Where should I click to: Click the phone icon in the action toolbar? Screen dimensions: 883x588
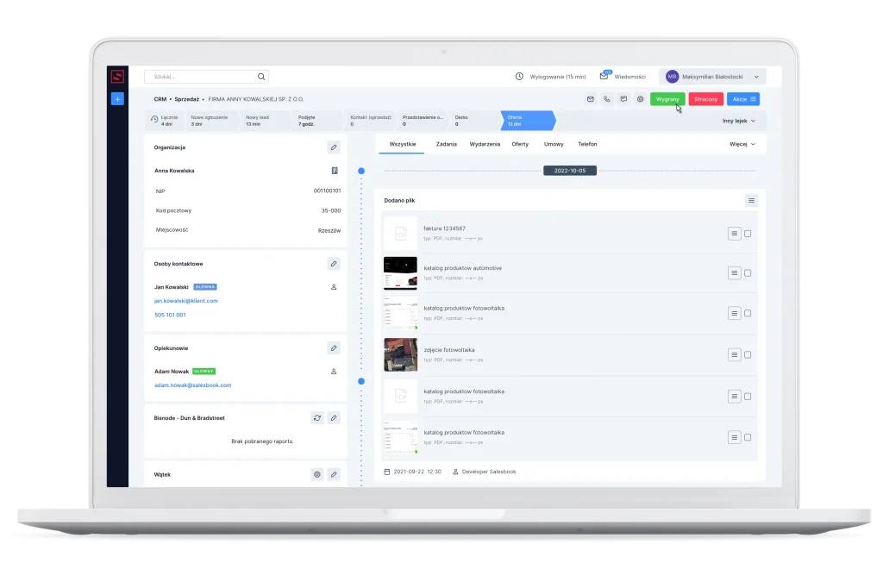tap(606, 99)
